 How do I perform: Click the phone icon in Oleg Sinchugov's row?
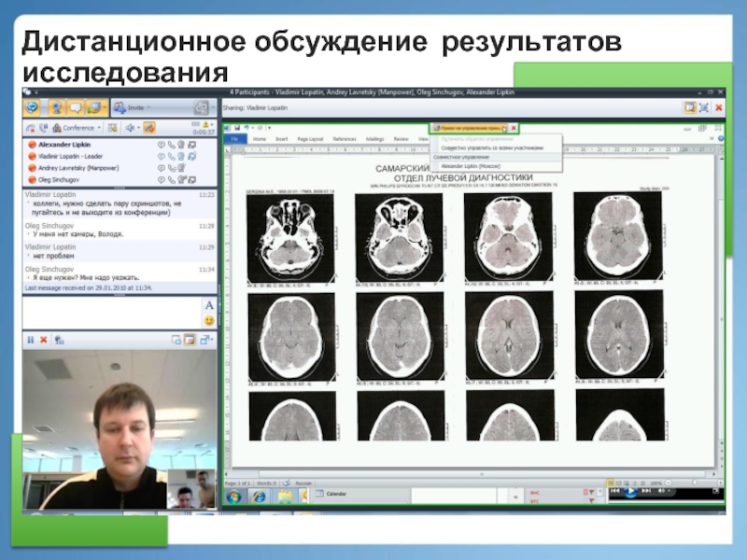(x=172, y=180)
